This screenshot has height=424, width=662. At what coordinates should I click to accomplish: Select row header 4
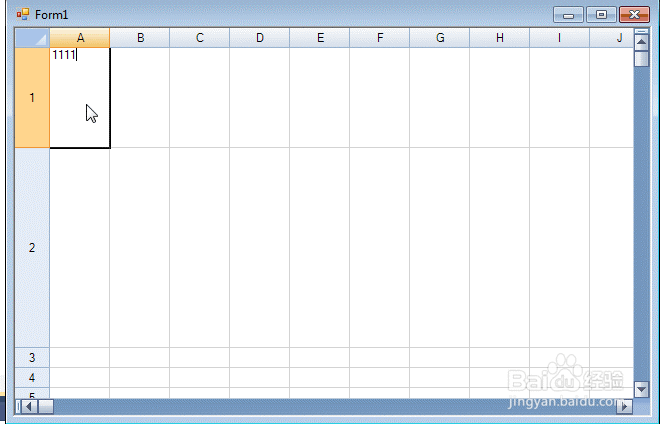(x=32, y=378)
